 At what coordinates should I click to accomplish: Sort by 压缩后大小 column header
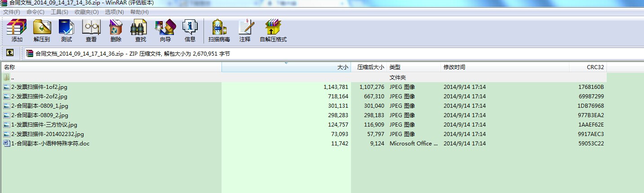(x=369, y=67)
